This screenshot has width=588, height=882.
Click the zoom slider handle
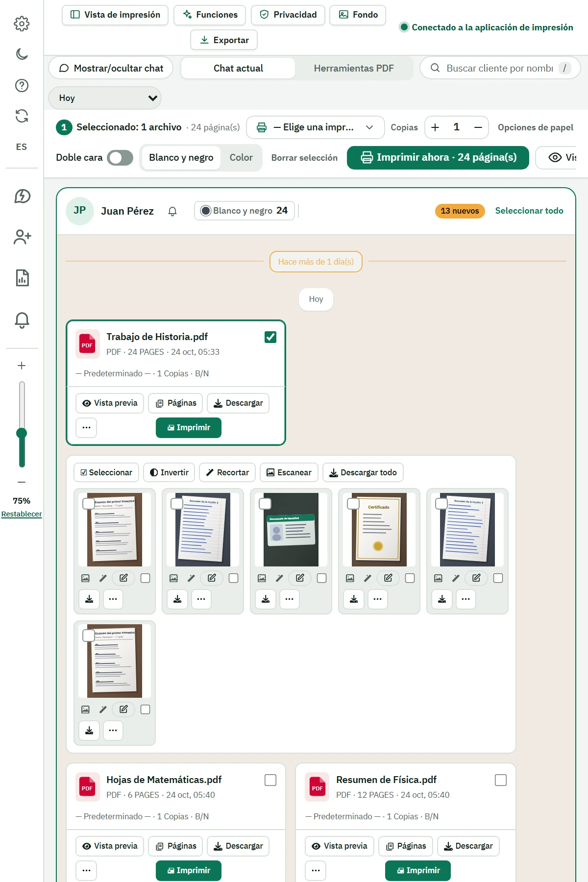(22, 433)
